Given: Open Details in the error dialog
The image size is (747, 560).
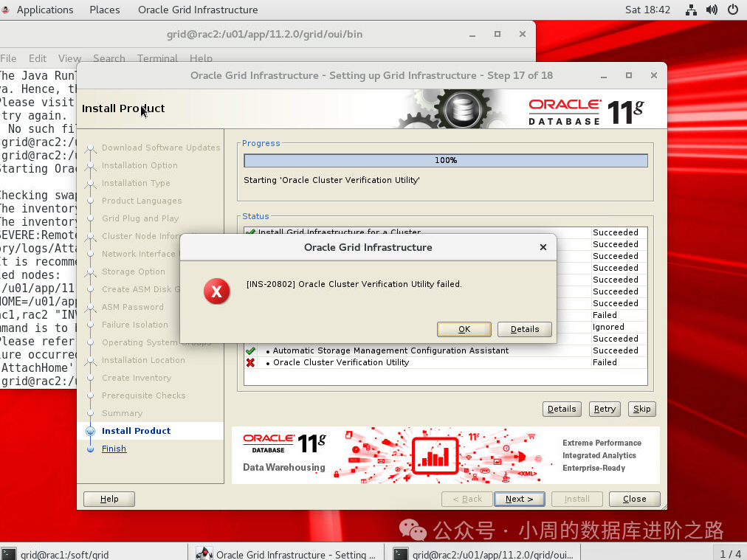Looking at the screenshot, I should coord(525,329).
